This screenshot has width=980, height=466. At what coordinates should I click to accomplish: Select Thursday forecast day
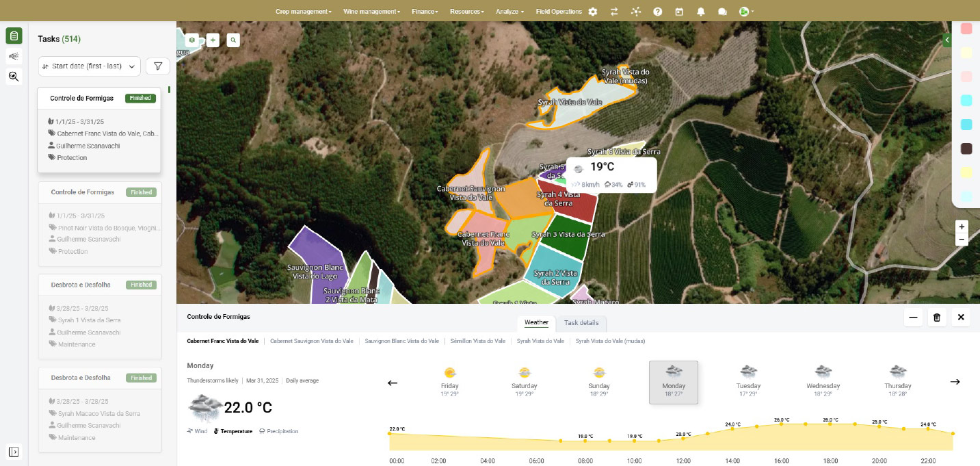coord(897,382)
